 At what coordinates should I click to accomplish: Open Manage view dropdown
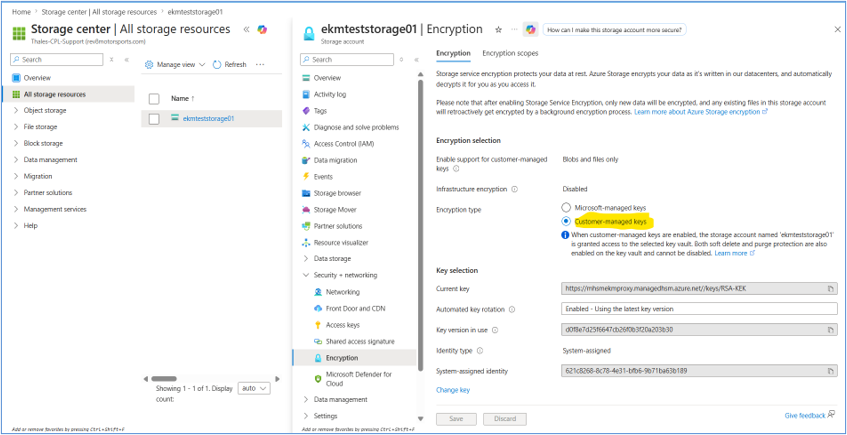(176, 64)
